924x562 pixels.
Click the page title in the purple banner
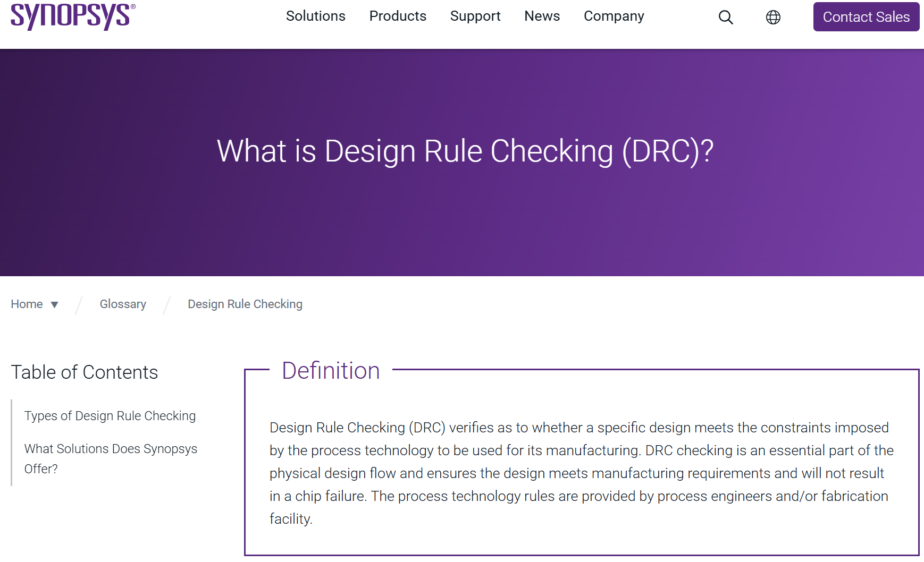465,151
